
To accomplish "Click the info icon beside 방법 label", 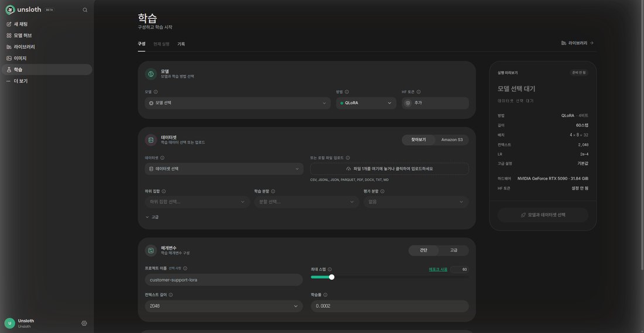I will tap(347, 92).
